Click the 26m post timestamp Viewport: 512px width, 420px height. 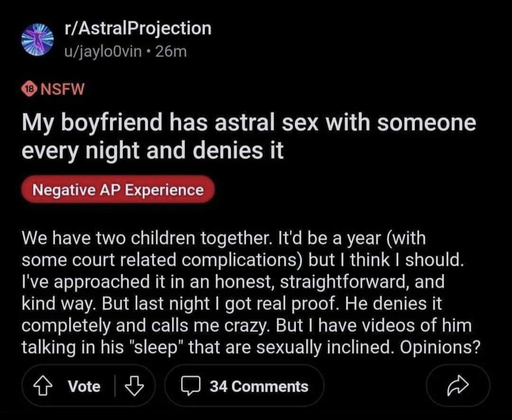(x=171, y=52)
